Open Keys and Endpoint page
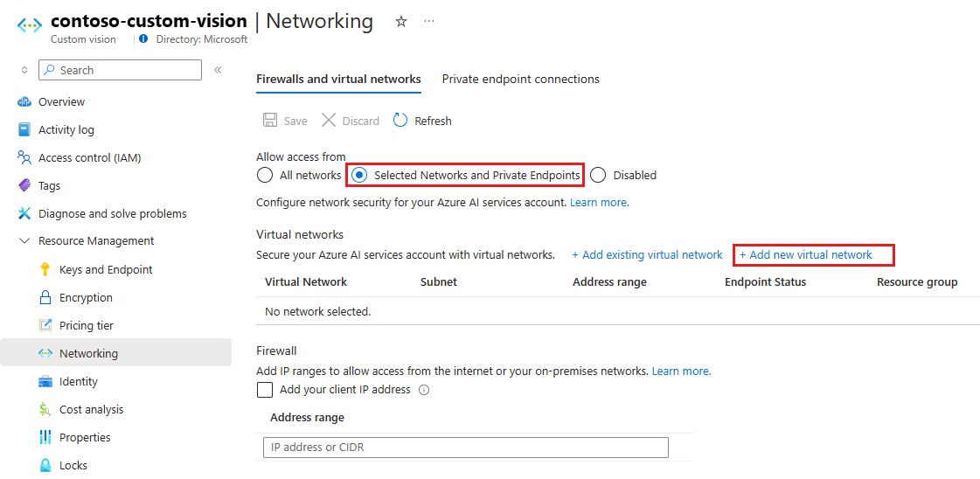The height and width of the screenshot is (479, 980). pyautogui.click(x=106, y=270)
